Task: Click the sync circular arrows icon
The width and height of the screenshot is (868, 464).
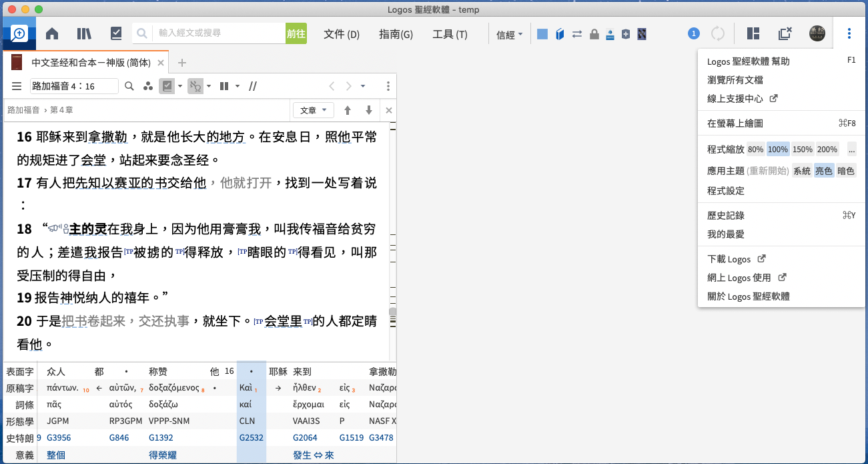Action: [718, 33]
